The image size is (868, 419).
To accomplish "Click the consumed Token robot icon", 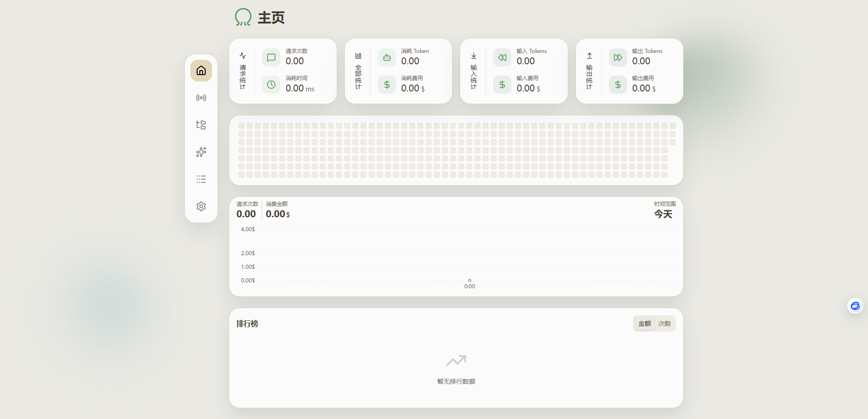I will click(387, 57).
